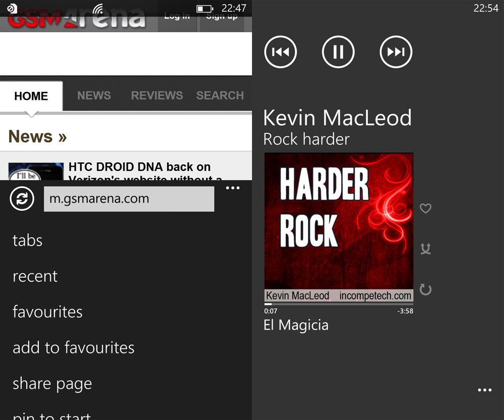Like the song with the heart icon
The width and height of the screenshot is (504, 420).
tap(425, 208)
